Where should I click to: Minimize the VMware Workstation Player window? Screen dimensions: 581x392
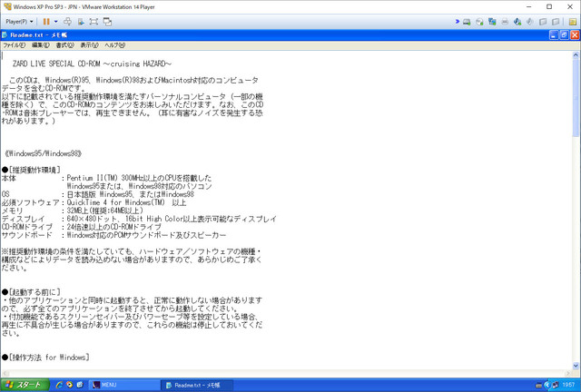529,6
